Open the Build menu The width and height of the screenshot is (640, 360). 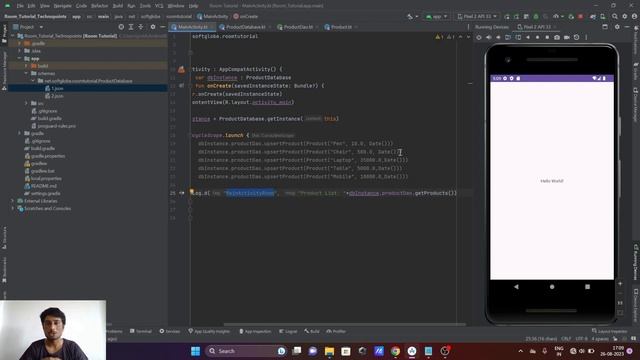pyautogui.click(x=118, y=6)
